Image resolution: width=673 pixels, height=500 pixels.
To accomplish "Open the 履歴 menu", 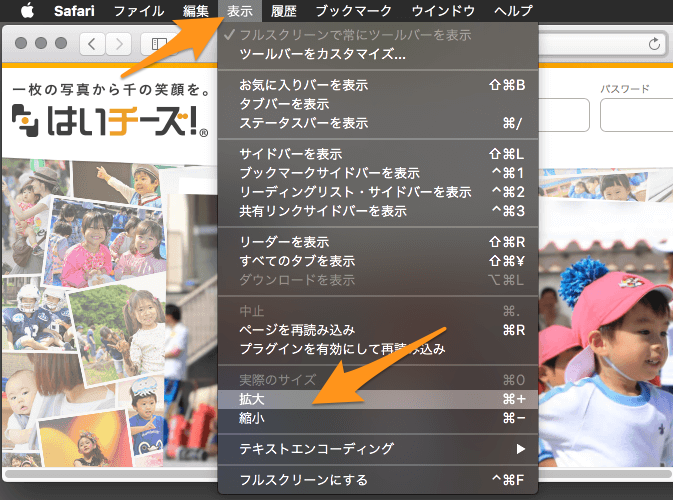I will click(x=284, y=10).
